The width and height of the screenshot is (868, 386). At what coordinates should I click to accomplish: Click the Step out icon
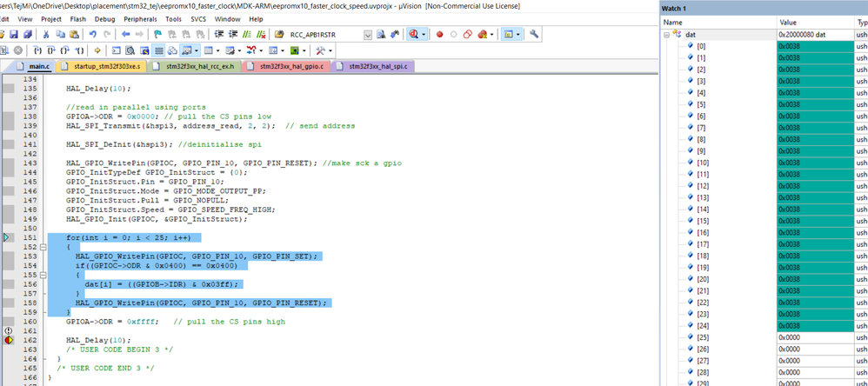point(64,51)
